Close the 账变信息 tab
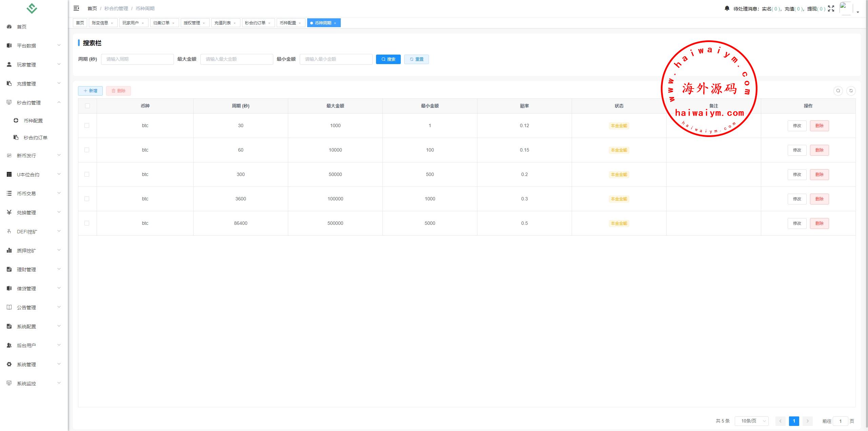The image size is (868, 431). (x=112, y=23)
